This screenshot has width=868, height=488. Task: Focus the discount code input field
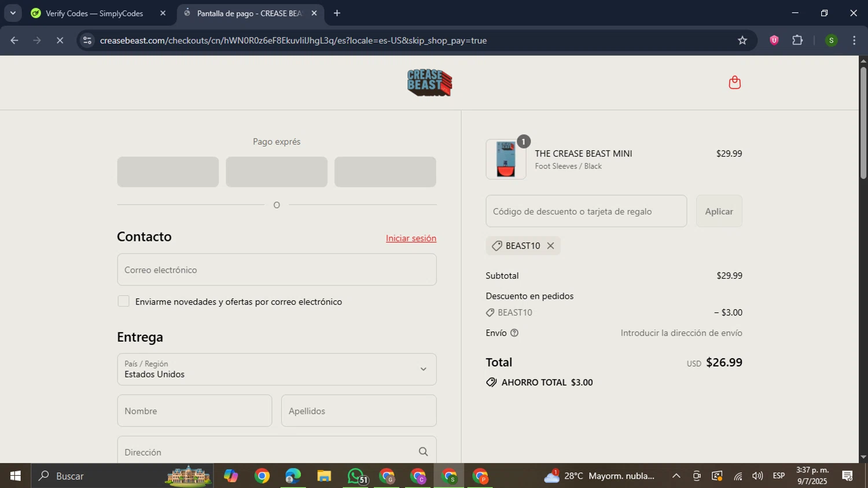586,211
